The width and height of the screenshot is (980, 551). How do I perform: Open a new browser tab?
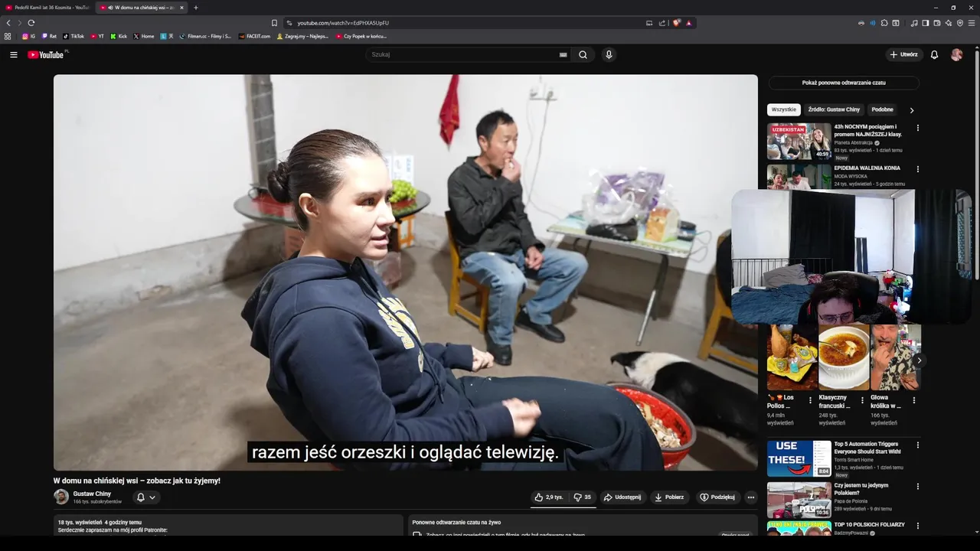pos(195,8)
